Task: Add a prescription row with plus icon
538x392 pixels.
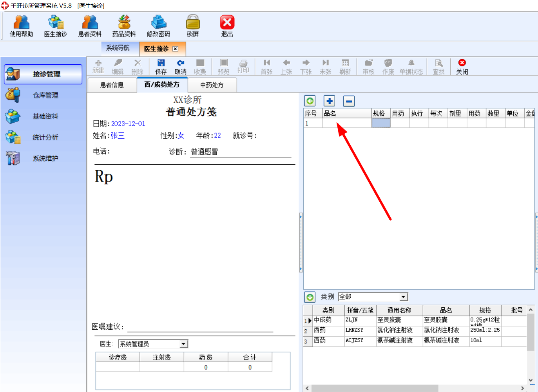Action: point(330,101)
